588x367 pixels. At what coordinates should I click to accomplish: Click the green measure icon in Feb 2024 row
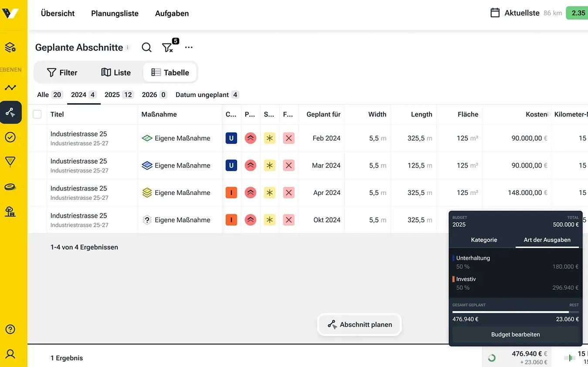pos(147,138)
